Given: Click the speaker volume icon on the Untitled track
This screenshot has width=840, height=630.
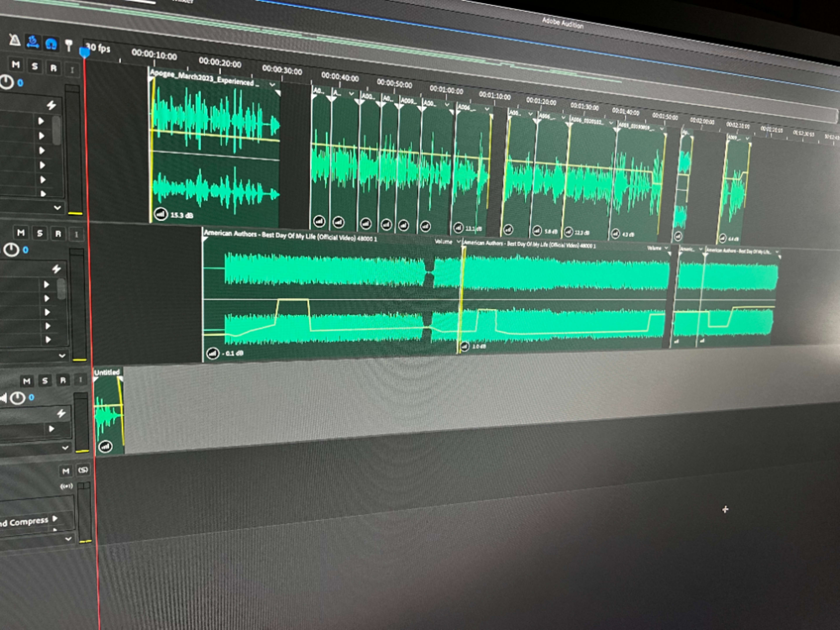Looking at the screenshot, I should pos(3,398).
